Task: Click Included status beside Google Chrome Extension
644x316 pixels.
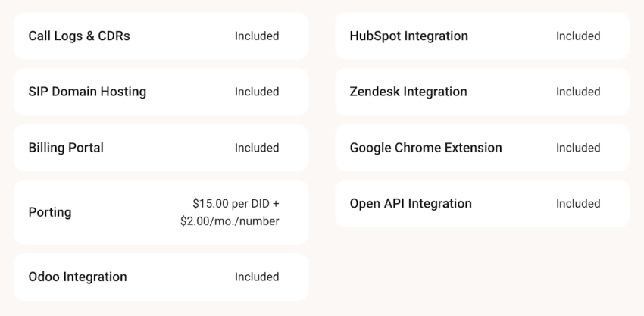Action: pyautogui.click(x=578, y=148)
